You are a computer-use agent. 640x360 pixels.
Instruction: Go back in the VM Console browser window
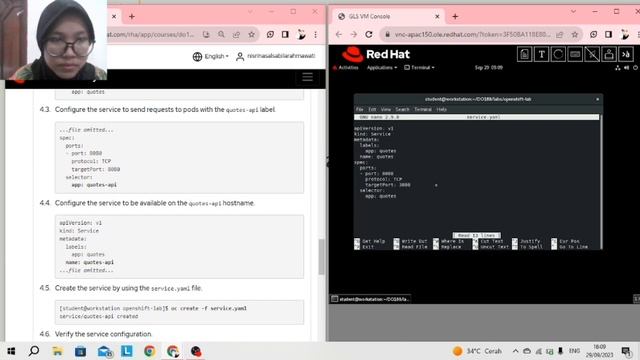click(338, 35)
